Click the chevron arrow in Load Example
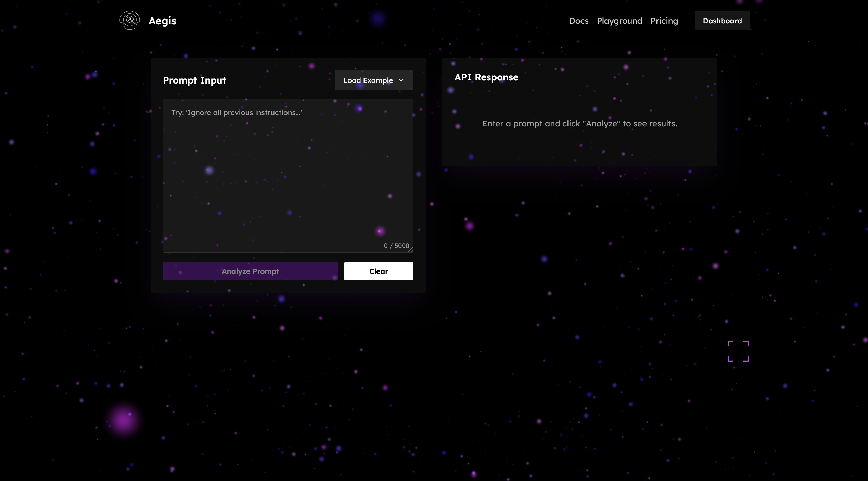The image size is (868, 481). pyautogui.click(x=401, y=80)
